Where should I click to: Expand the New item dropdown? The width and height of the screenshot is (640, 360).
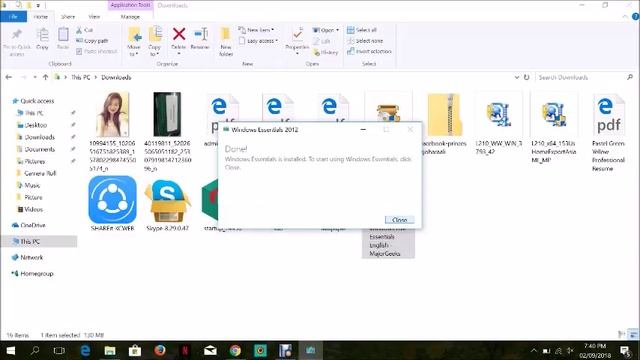256,30
